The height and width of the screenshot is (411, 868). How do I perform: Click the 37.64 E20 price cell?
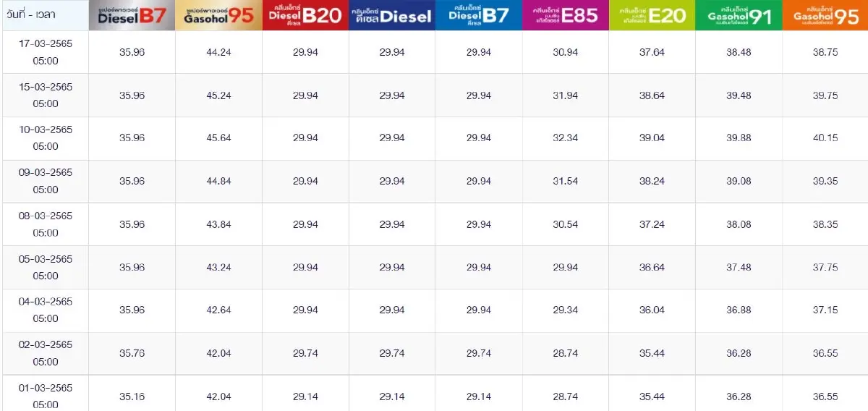[x=652, y=52]
